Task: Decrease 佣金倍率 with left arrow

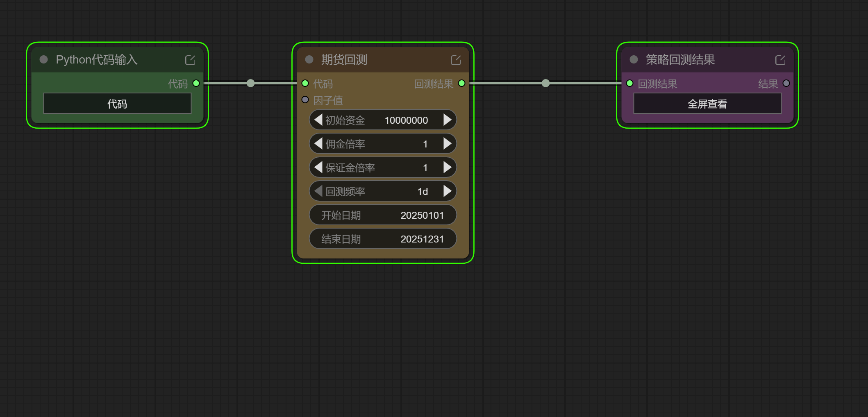Action: (x=318, y=144)
